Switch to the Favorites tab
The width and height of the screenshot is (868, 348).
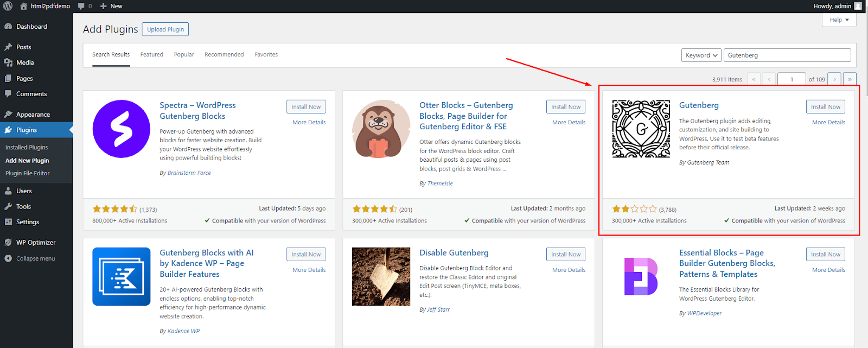pos(266,55)
